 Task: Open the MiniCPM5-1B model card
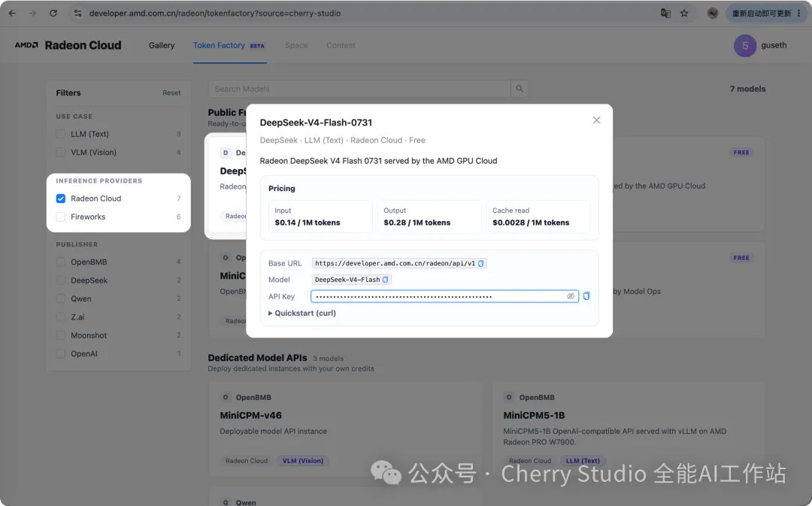pyautogui.click(x=628, y=429)
